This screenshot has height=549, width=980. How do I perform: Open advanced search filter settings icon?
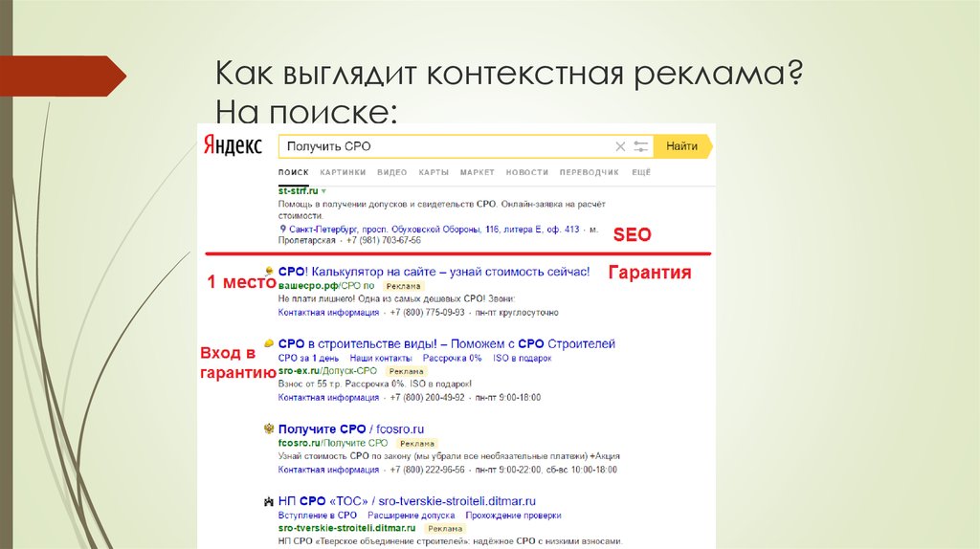[x=641, y=146]
